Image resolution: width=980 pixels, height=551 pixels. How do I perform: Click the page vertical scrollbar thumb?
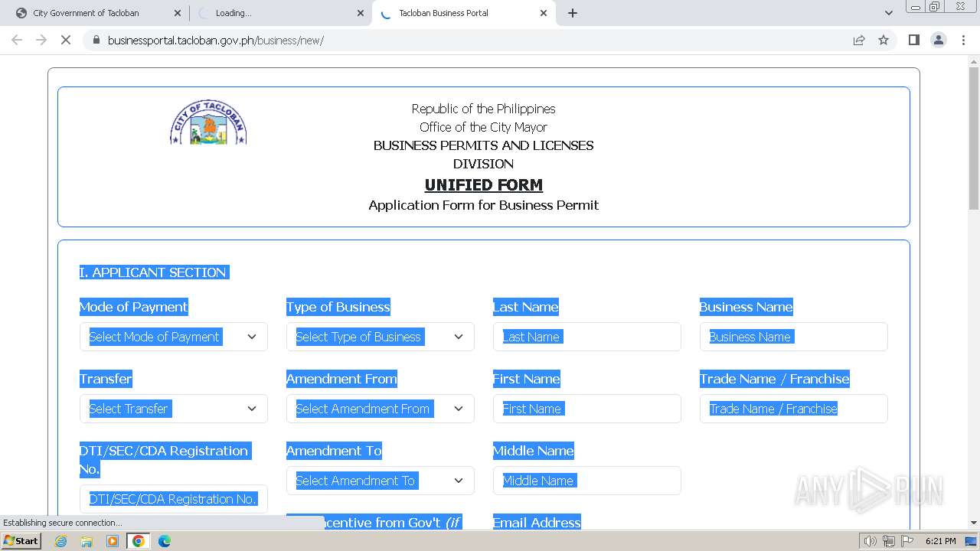(974, 138)
